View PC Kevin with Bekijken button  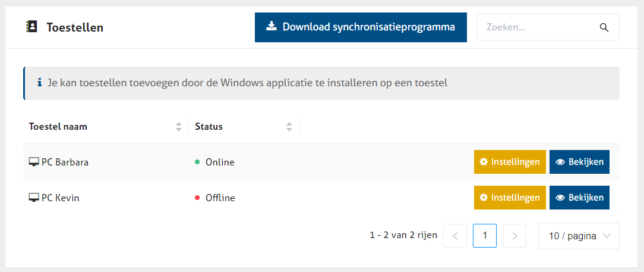click(579, 198)
